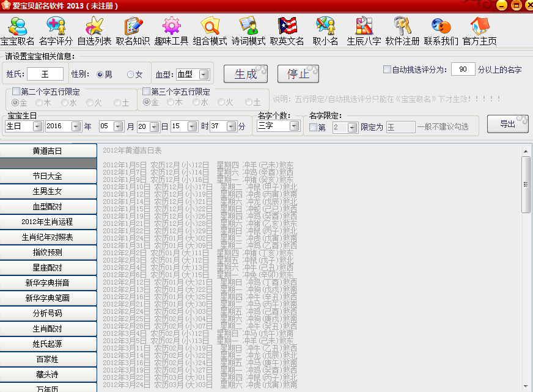Open the 名字个数 三字 dropdown

coord(295,126)
